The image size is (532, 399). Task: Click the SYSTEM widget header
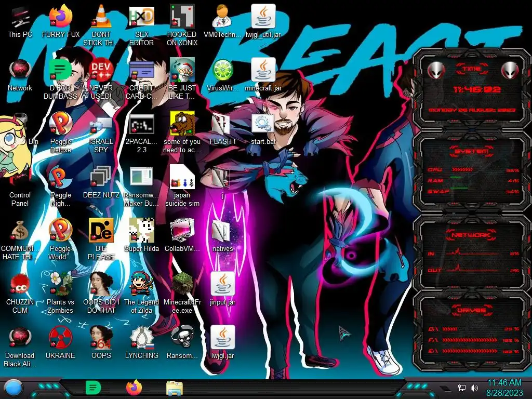pyautogui.click(x=472, y=151)
